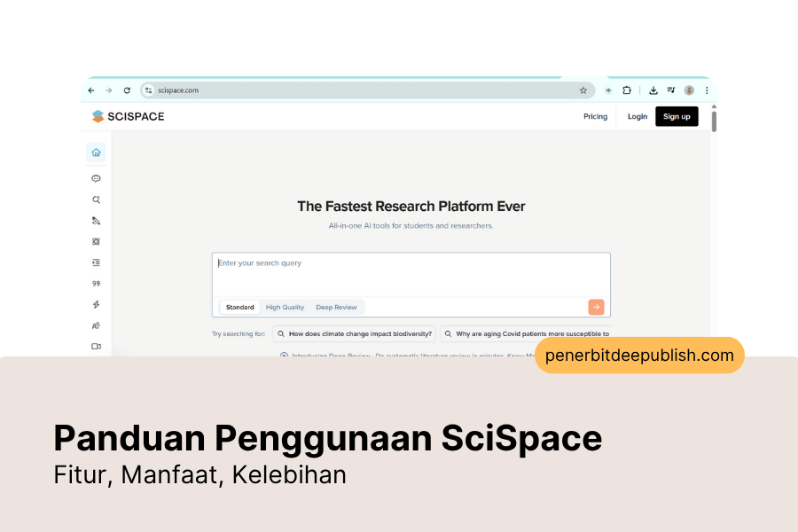Open the browser three-dot menu
The image size is (798, 532).
click(707, 90)
